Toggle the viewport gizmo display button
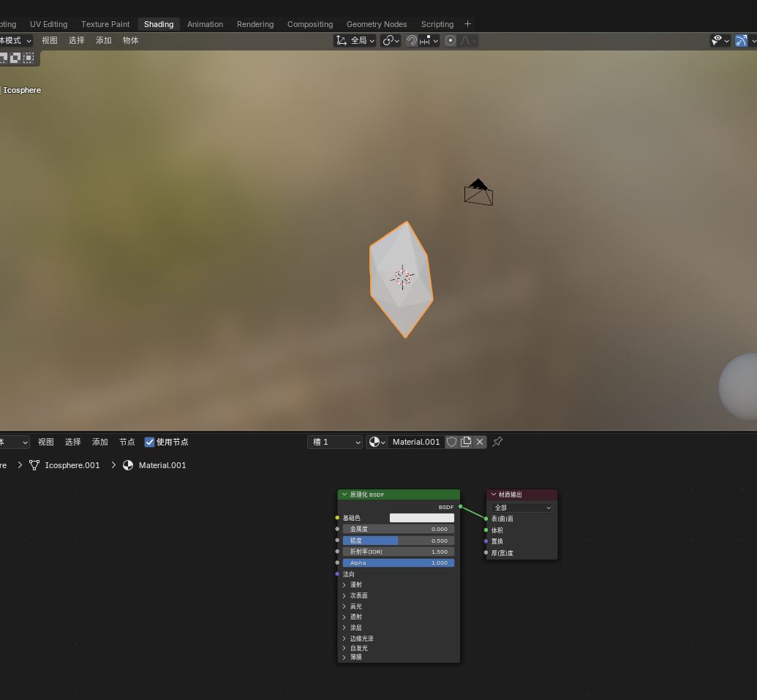The height and width of the screenshot is (700, 757). 742,41
